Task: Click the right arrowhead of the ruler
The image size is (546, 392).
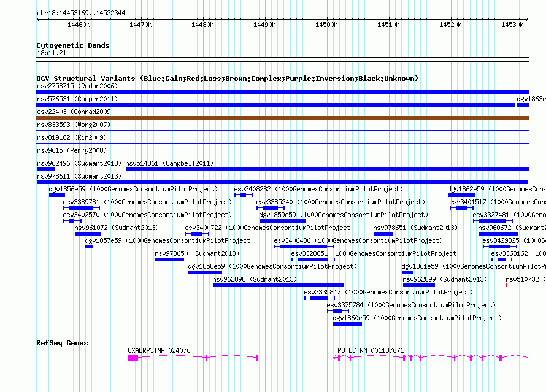Action: pyautogui.click(x=527, y=20)
